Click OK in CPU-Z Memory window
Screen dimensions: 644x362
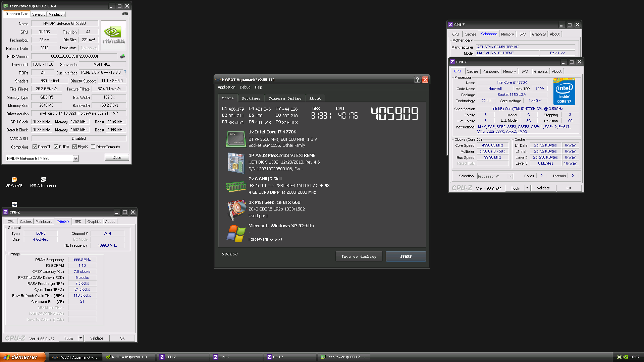pyautogui.click(x=122, y=338)
